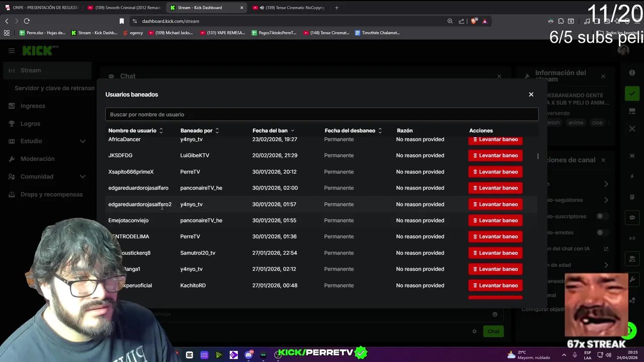Viewport: 644px width, 362px height.
Task: Expand the Comunidad sidebar chevron
Action: click(83, 177)
